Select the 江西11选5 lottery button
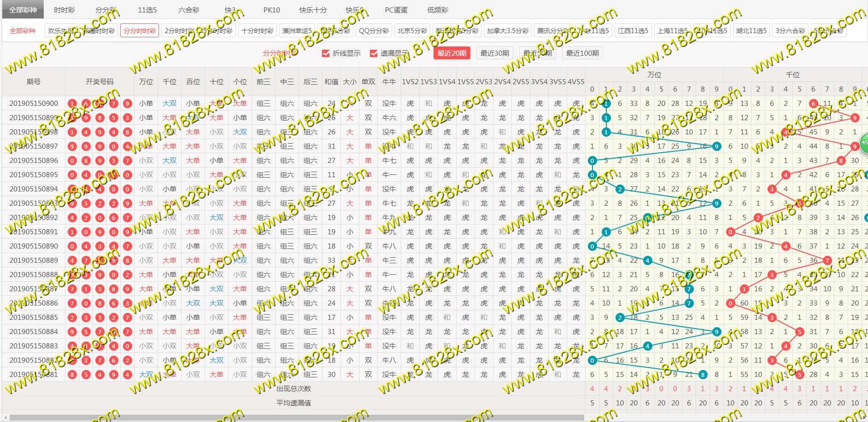This screenshot has height=422, width=868. pyautogui.click(x=633, y=31)
